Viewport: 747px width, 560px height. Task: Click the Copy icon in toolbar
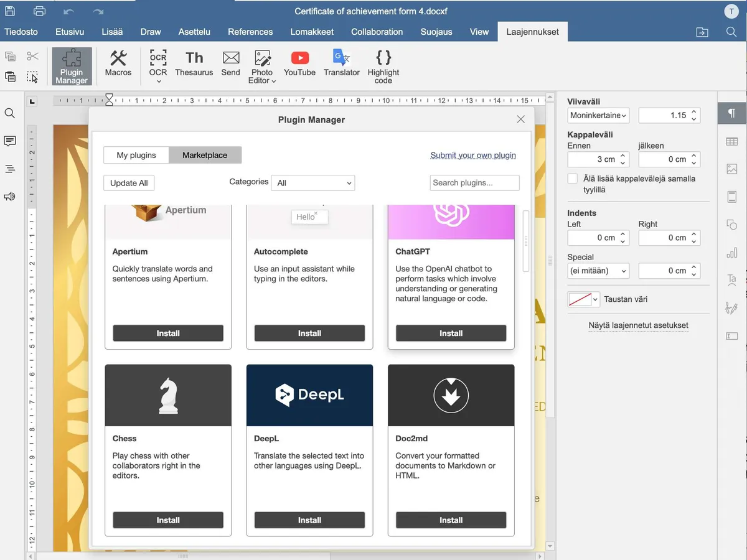coord(10,57)
